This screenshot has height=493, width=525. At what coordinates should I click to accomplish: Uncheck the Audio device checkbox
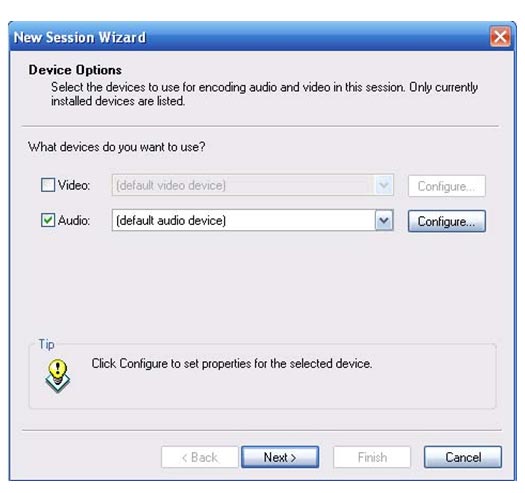(48, 220)
